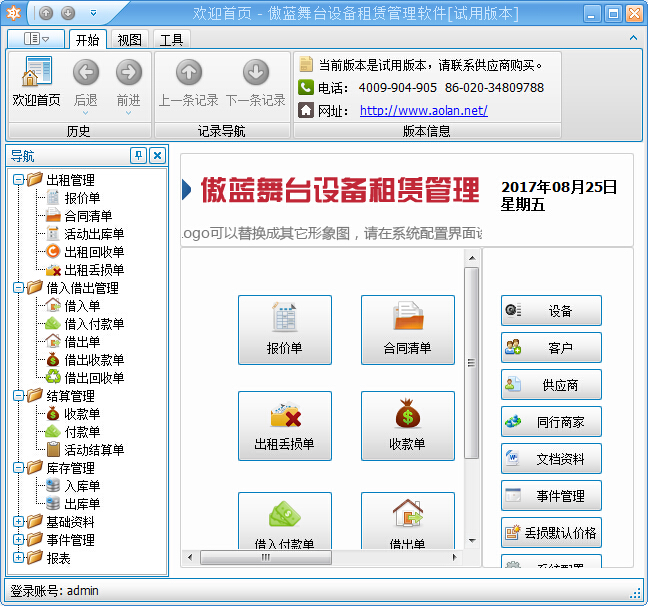Expand the 事件管理 tree node
The width and height of the screenshot is (648, 606).
tap(19, 540)
